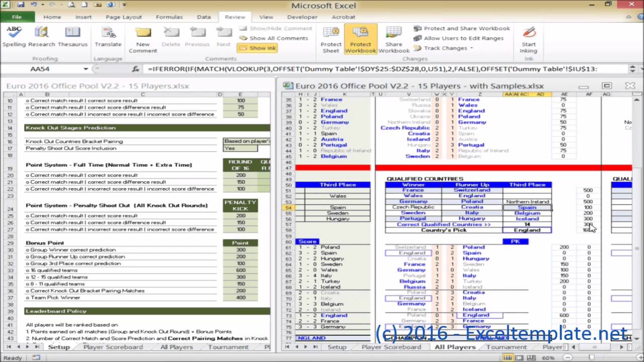The height and width of the screenshot is (362, 644).
Task: Maximize the Samples workbook window
Action: point(607,86)
